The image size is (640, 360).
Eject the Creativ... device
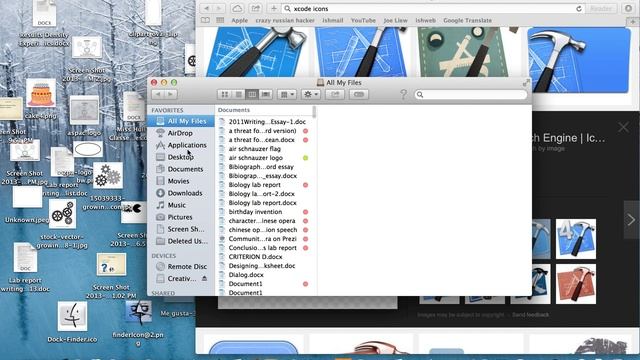(204, 279)
